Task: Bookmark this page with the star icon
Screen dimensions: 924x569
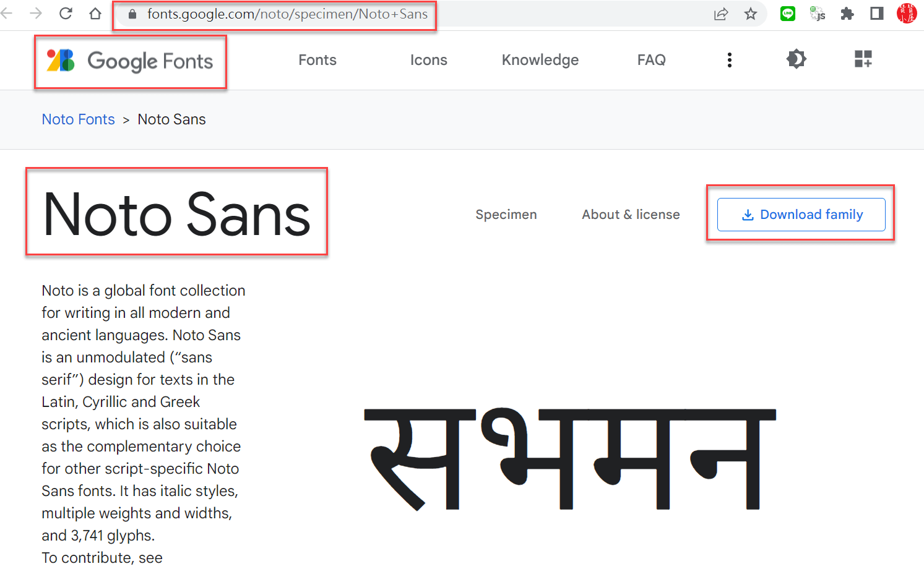Action: coord(751,14)
